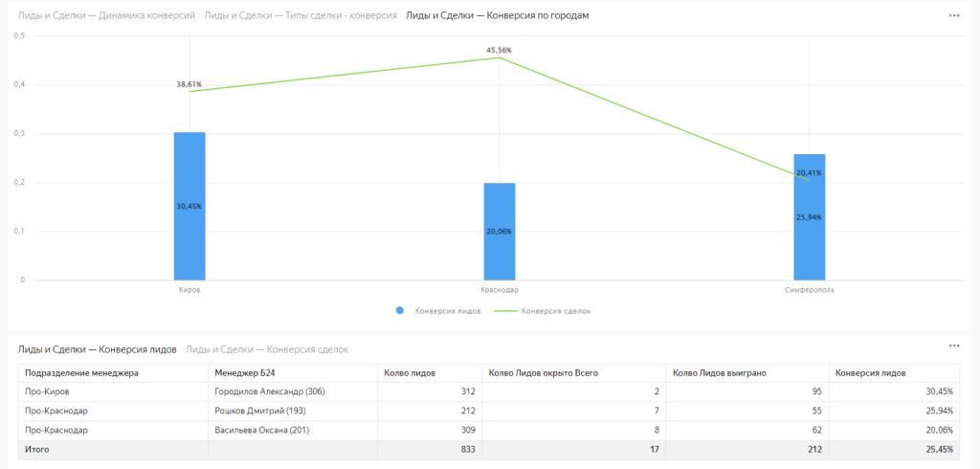Open the three-dot menu of the table widget
Screen dimensions: 980x469
coord(953,346)
